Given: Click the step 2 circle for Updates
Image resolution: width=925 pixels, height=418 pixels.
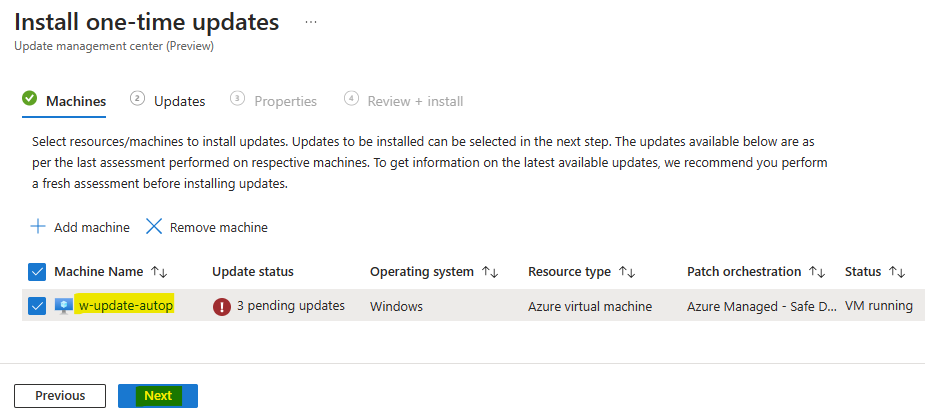Looking at the screenshot, I should click(137, 98).
